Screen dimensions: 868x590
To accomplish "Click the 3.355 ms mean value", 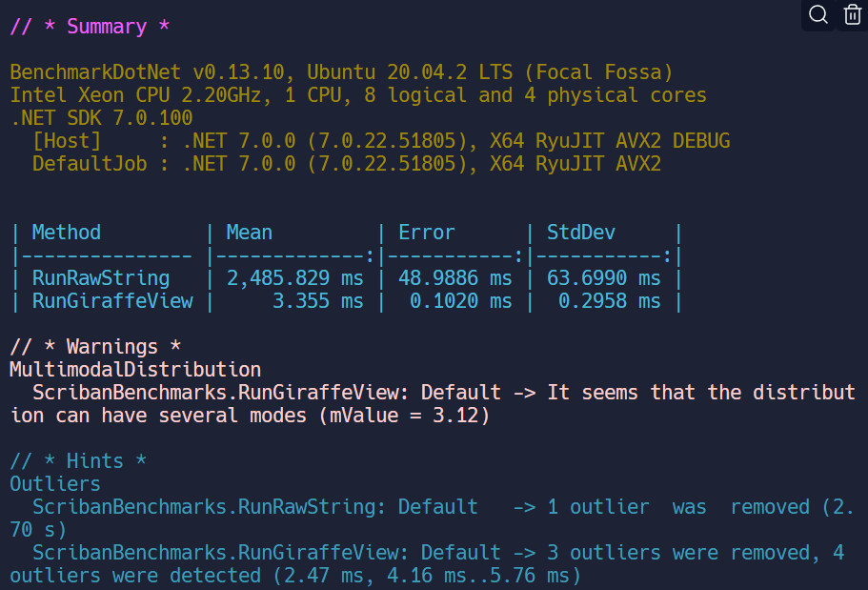I will coord(317,301).
